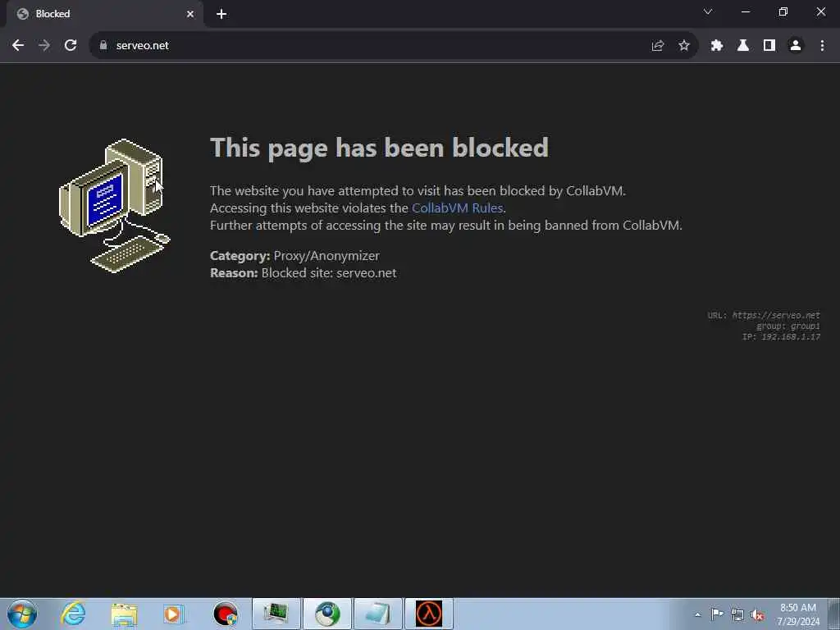Viewport: 840px width, 630px height.
Task: Minimize the browser window
Action: pyautogui.click(x=746, y=11)
